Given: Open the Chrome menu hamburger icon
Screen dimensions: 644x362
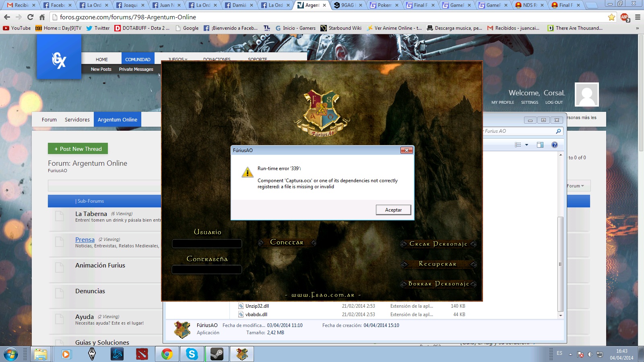Looking at the screenshot, I should [x=638, y=17].
